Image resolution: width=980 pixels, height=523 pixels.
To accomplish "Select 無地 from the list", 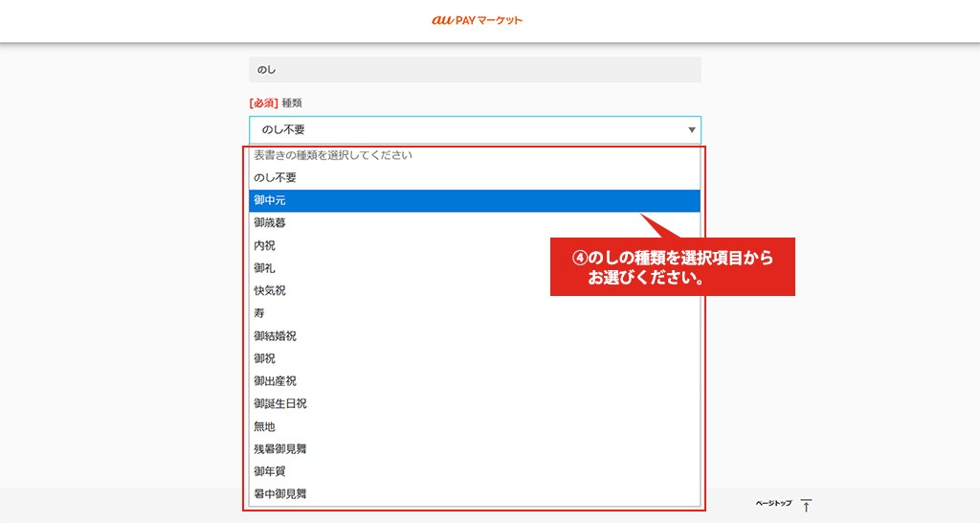I will click(x=475, y=426).
